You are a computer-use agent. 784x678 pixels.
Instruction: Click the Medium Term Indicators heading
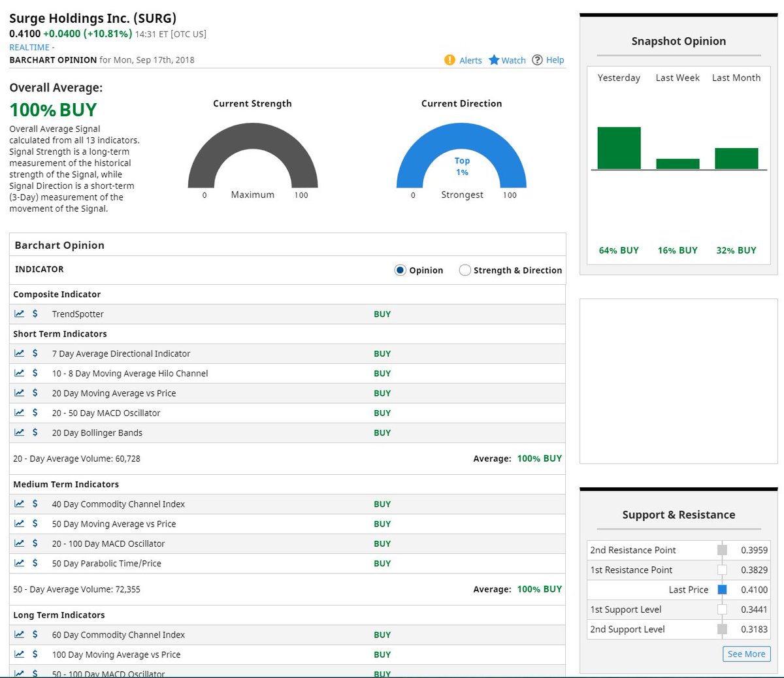click(x=66, y=484)
